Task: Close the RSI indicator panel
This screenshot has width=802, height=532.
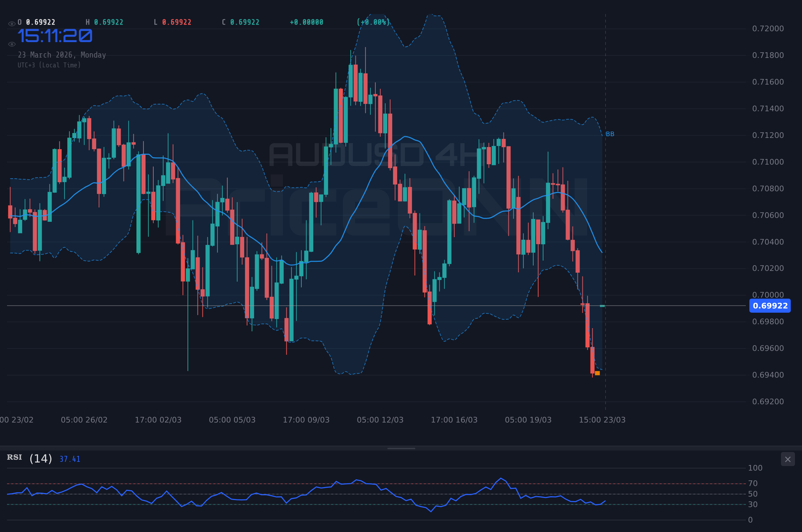Action: pos(788,459)
